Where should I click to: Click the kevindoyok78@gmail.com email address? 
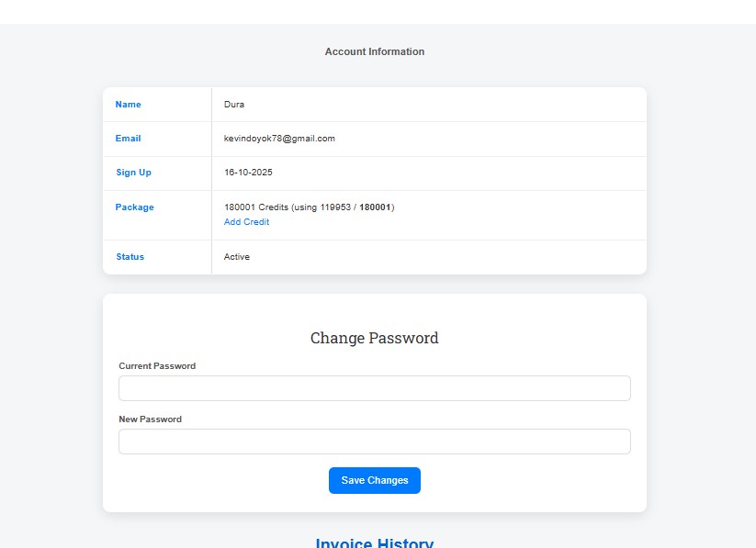[279, 139]
